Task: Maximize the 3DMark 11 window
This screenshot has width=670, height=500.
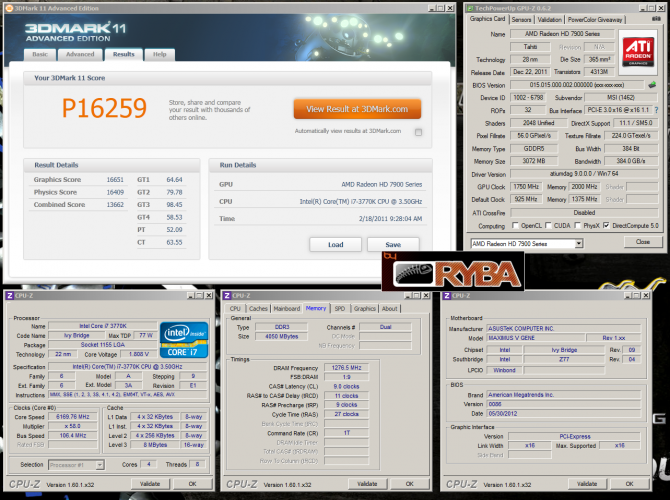Action: (441, 8)
